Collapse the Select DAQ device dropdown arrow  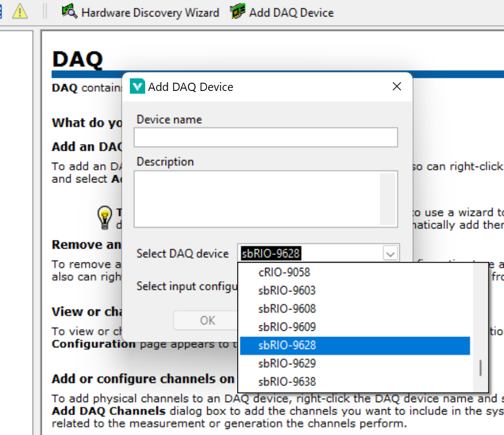coord(391,254)
